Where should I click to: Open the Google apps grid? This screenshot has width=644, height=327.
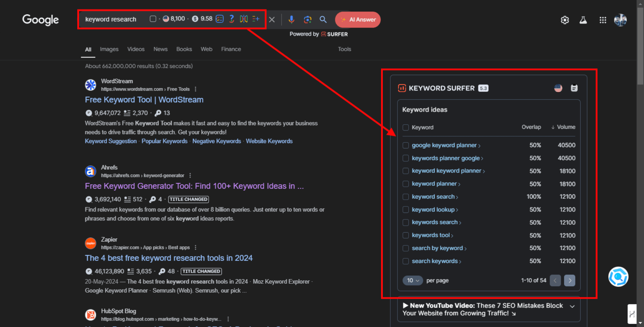(603, 20)
